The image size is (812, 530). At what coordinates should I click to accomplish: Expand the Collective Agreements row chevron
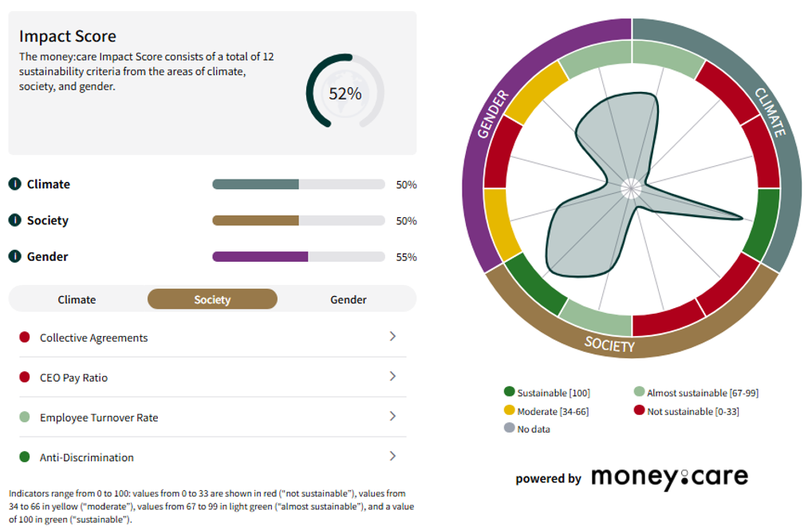[x=392, y=337]
